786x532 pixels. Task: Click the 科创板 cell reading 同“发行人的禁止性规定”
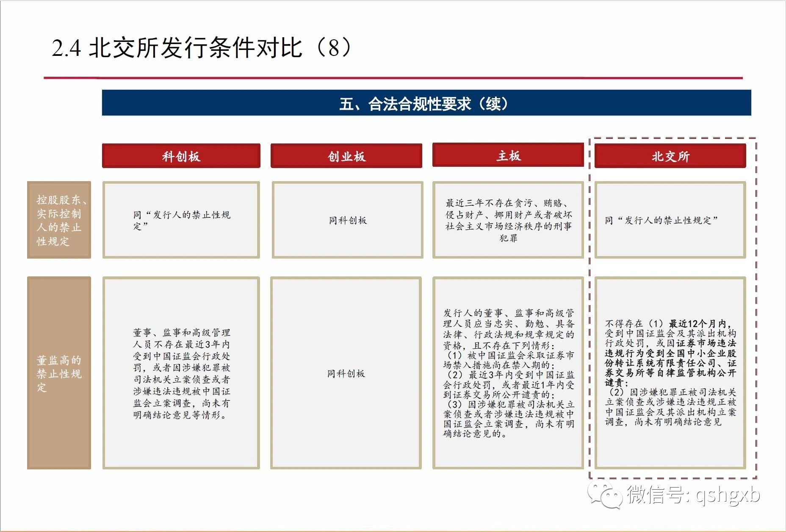click(181, 220)
